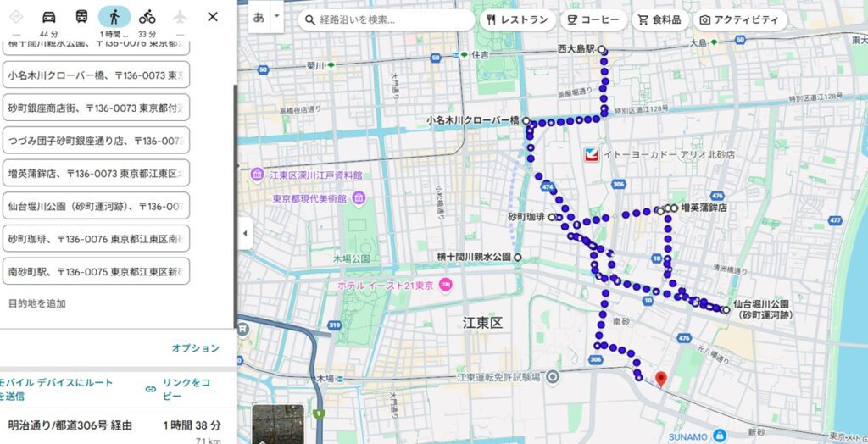Close the directions panel with X
Screen dimensions: 868x444
[x=213, y=17]
